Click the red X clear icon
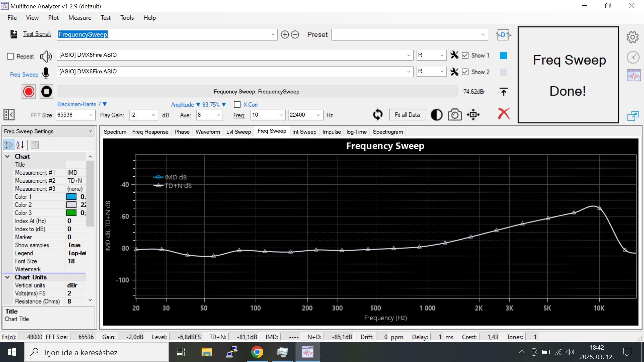This screenshot has width=644, height=362. pyautogui.click(x=503, y=114)
